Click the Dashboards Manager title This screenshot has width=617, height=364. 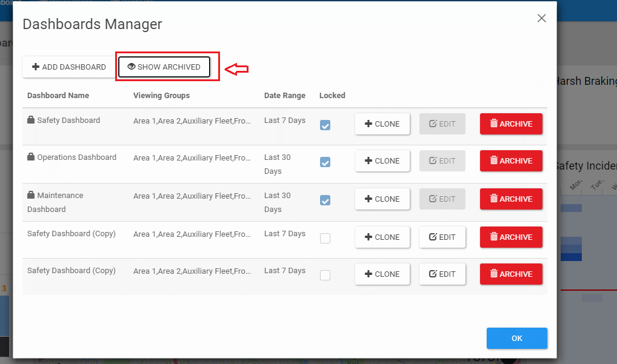[x=92, y=24]
